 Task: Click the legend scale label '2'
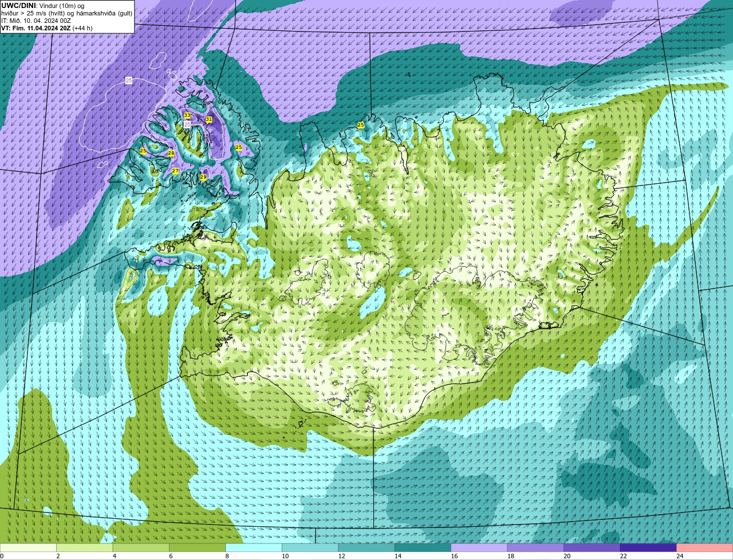(x=58, y=555)
